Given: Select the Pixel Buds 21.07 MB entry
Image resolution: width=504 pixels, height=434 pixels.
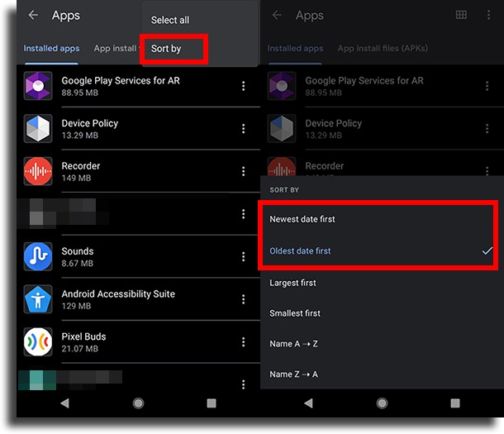Looking at the screenshot, I should [x=139, y=342].
